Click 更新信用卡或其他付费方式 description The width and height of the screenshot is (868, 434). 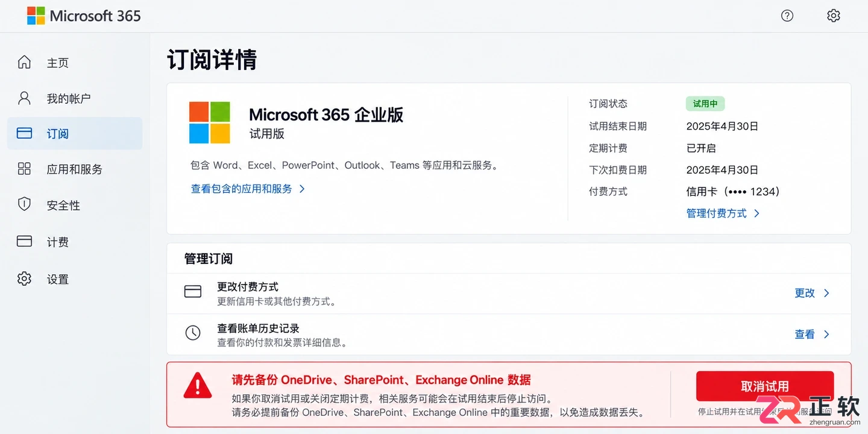[x=277, y=301]
